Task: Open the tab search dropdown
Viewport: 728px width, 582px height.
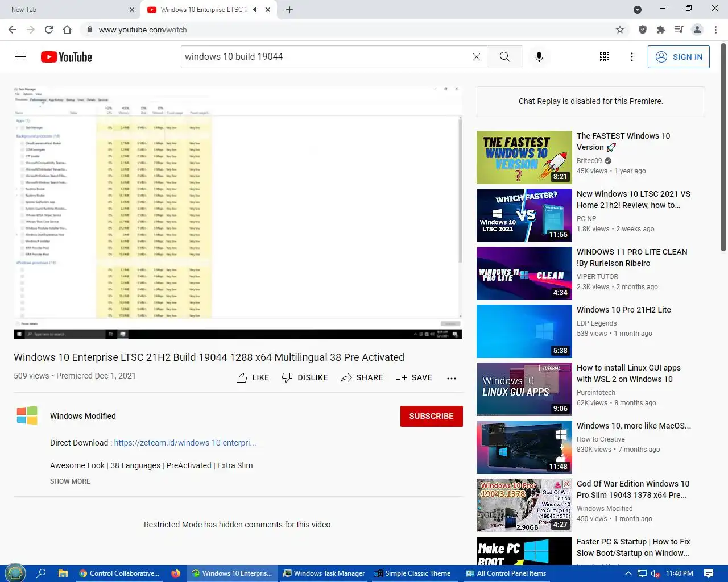Action: (x=638, y=10)
